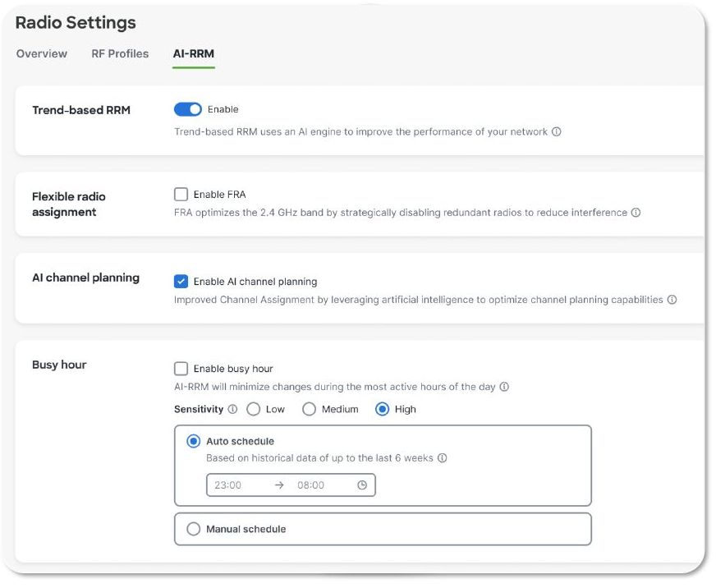Uncheck Enable AI channel planning checkbox
Viewport: 716px width, 588px height.
coord(181,282)
